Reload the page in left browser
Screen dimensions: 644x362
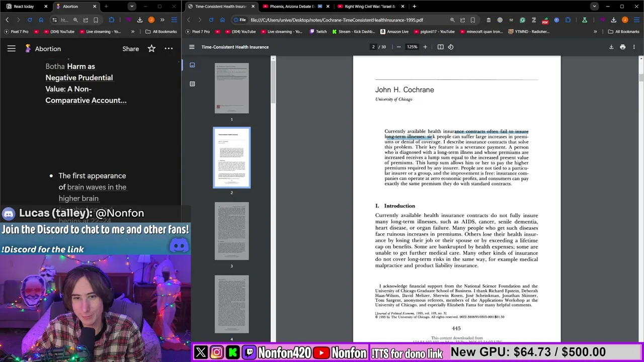[30, 20]
